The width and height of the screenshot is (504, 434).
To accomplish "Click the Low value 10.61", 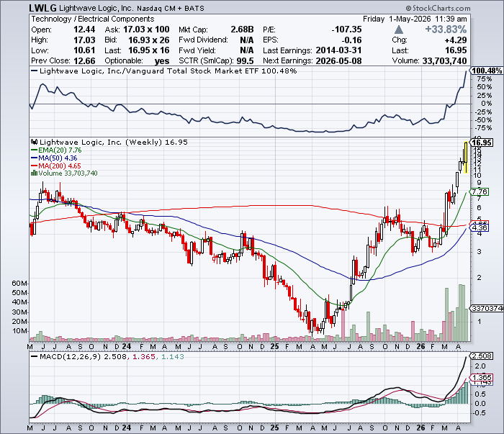I will [x=84, y=50].
